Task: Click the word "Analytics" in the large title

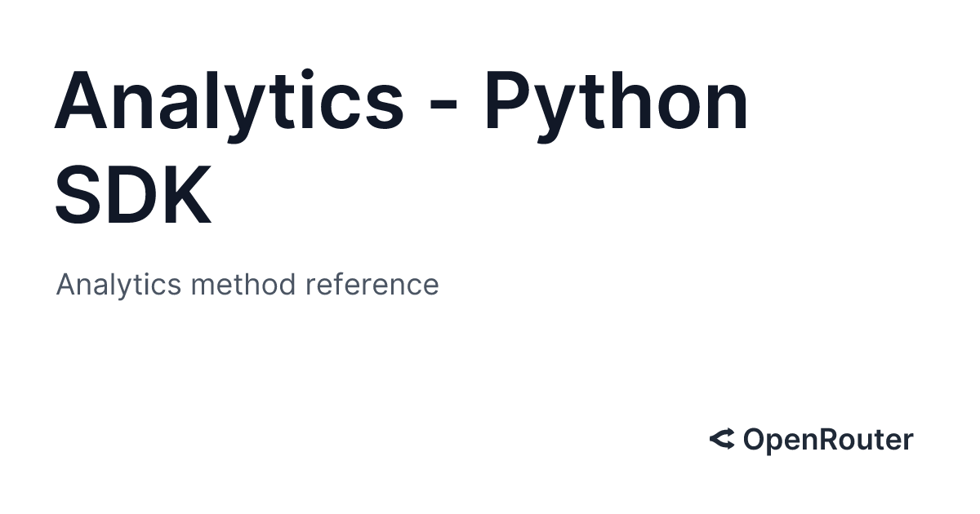Action: point(229,102)
